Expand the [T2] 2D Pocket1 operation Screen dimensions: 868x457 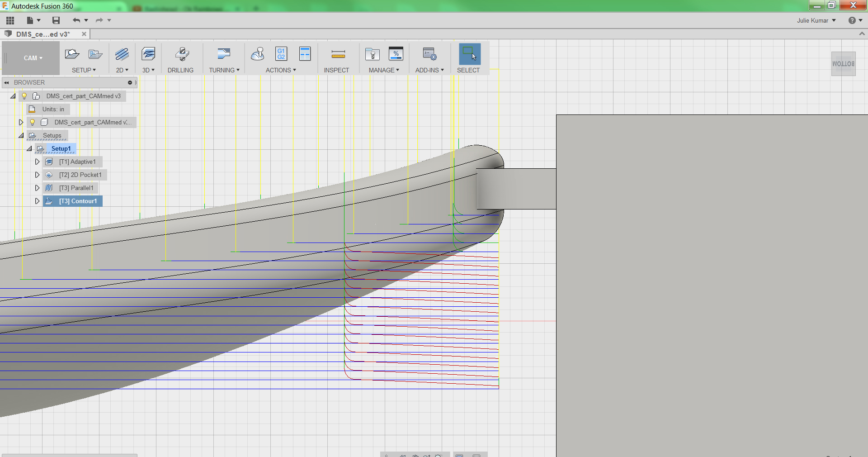[x=38, y=175]
